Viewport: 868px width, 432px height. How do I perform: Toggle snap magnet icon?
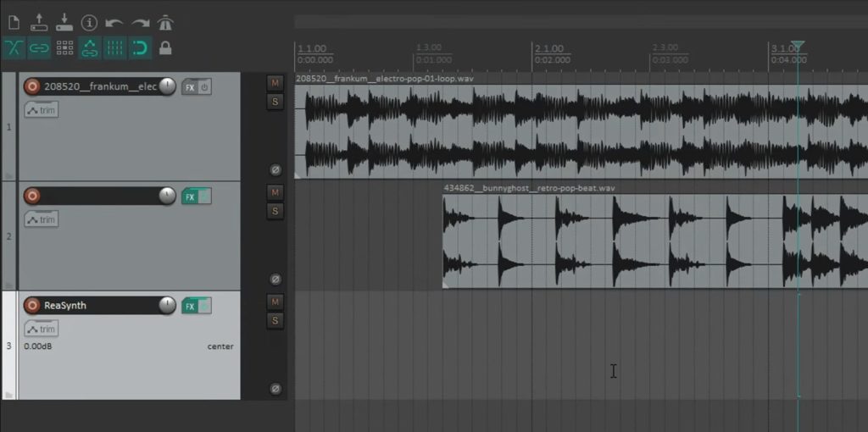tap(141, 48)
